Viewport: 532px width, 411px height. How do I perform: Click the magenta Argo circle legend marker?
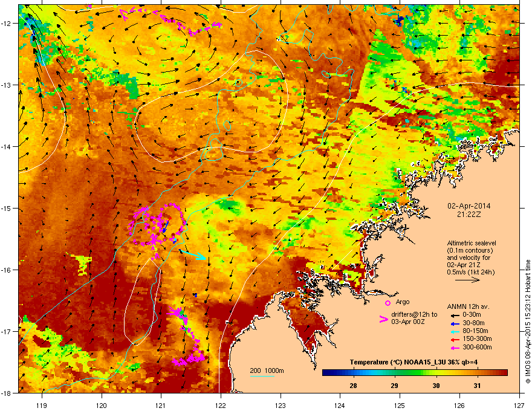[388, 303]
